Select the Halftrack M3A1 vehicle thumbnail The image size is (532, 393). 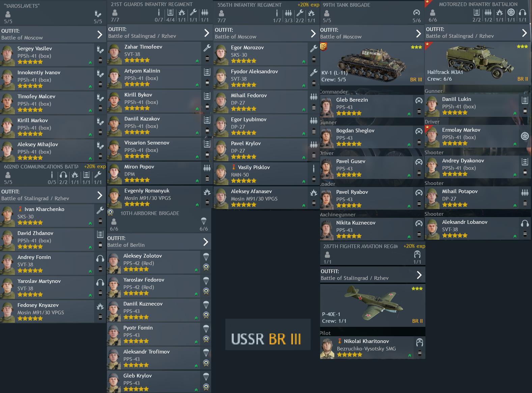click(x=478, y=63)
